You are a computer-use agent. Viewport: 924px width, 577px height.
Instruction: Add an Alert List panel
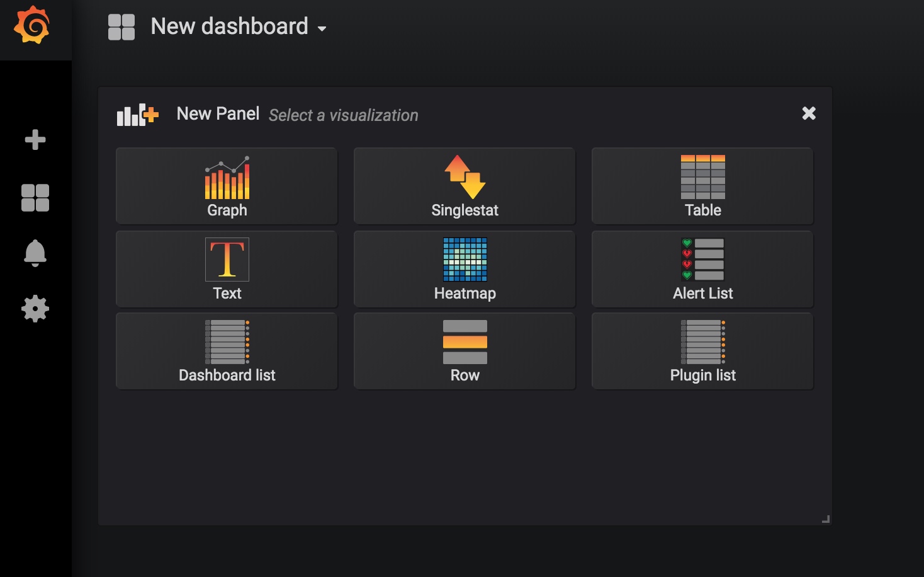(702, 269)
